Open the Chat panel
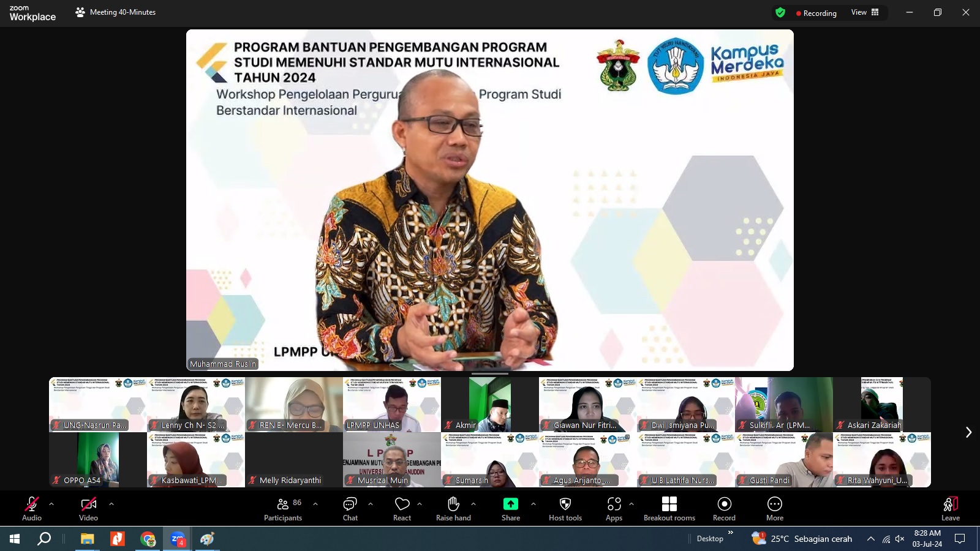 [349, 508]
